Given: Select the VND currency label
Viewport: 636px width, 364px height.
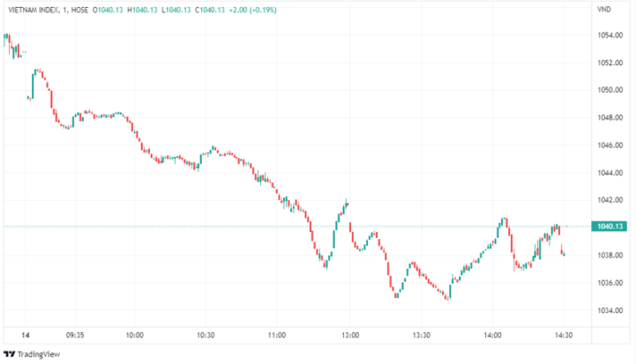Looking at the screenshot, I should pyautogui.click(x=604, y=9).
